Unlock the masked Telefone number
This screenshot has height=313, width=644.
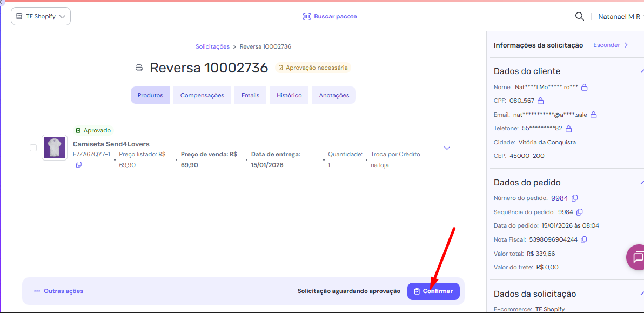point(568,129)
